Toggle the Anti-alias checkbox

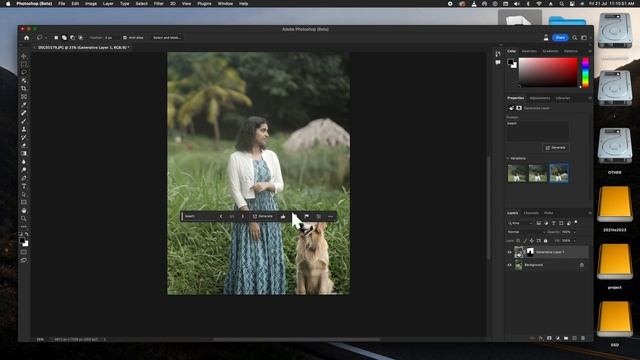[125, 38]
